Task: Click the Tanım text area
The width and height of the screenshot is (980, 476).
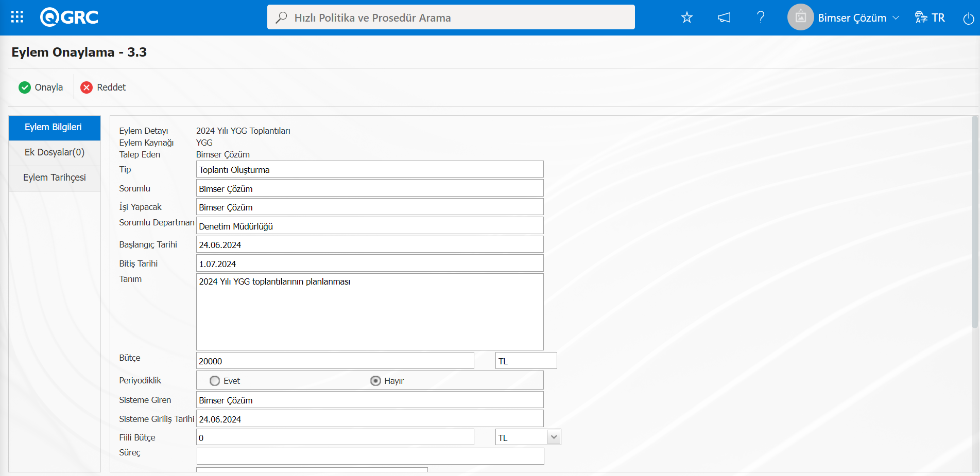Action: (370, 312)
